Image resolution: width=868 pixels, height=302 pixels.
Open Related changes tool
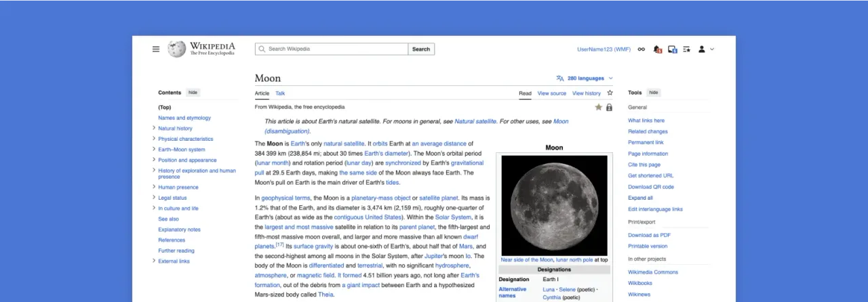click(648, 131)
